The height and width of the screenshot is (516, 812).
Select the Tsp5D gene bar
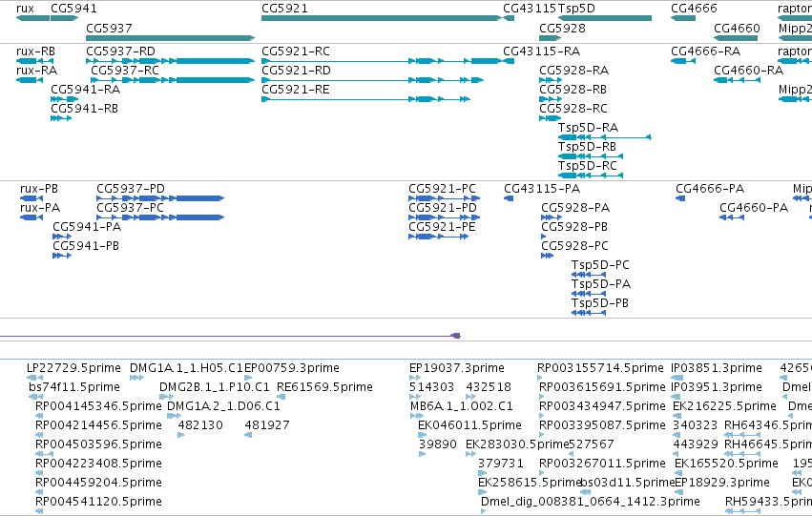tap(604, 18)
